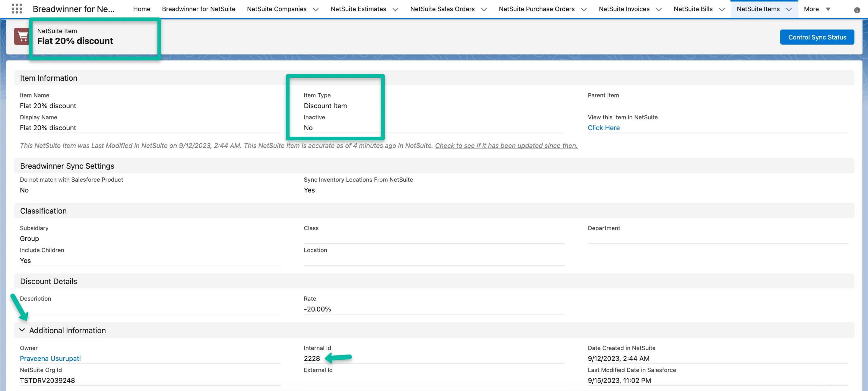Expand the NetSuite Sales Orders dropdown arrow
This screenshot has height=391, width=868.
coord(484,9)
